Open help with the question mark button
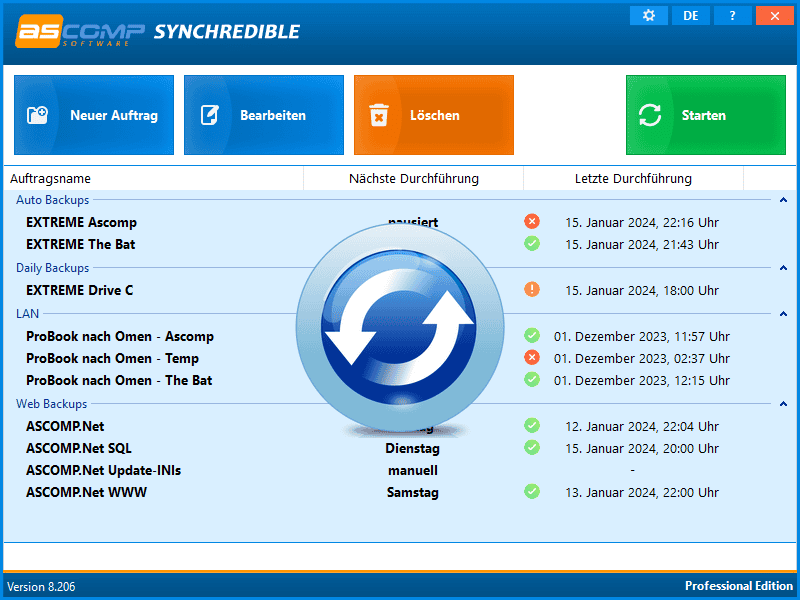800x600 pixels. [732, 15]
